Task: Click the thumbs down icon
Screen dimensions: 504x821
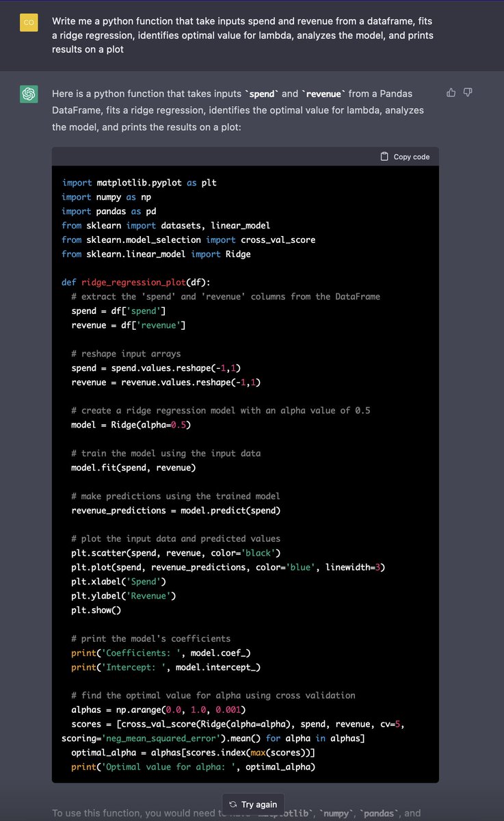Action: 468,92
